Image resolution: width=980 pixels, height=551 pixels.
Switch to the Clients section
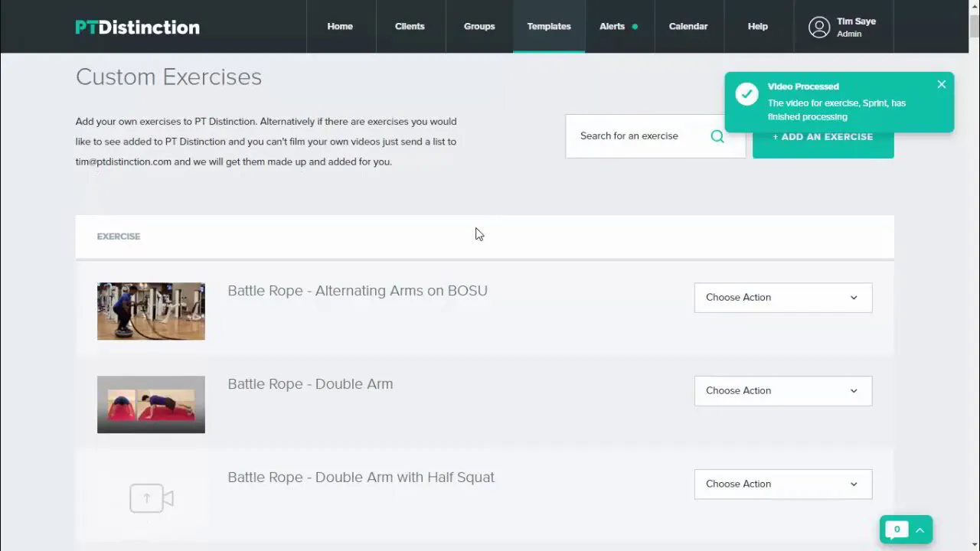point(410,26)
